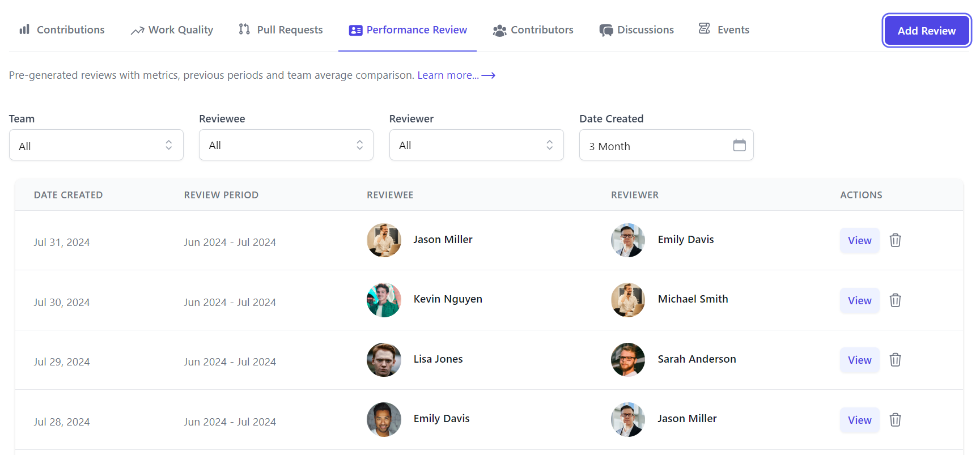Click the Discussions chat bubble icon

(606, 31)
